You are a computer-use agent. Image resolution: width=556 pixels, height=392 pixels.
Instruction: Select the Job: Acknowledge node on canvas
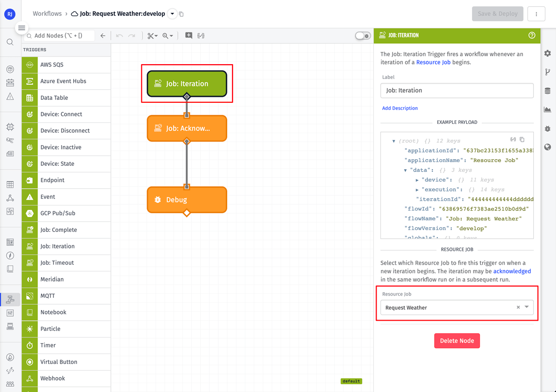coord(187,128)
